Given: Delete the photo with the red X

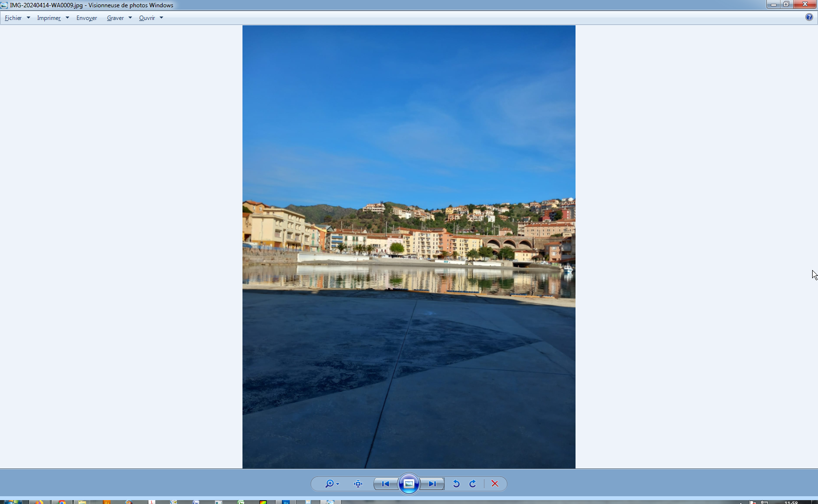Looking at the screenshot, I should coord(495,484).
